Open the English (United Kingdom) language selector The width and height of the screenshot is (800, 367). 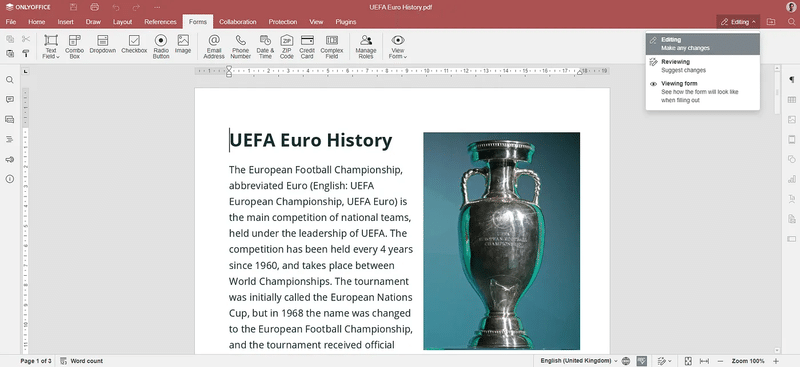(x=579, y=361)
